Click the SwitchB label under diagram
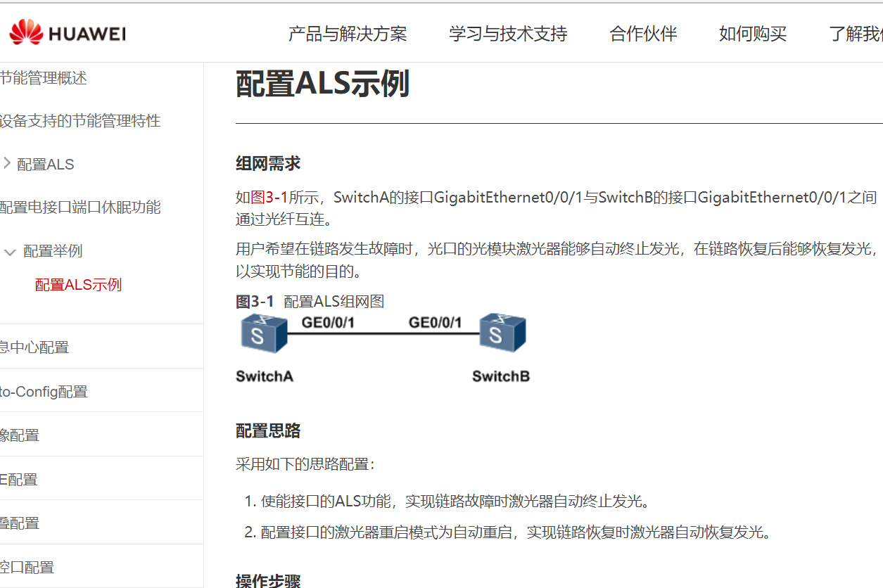This screenshot has height=588, width=883. pos(501,376)
